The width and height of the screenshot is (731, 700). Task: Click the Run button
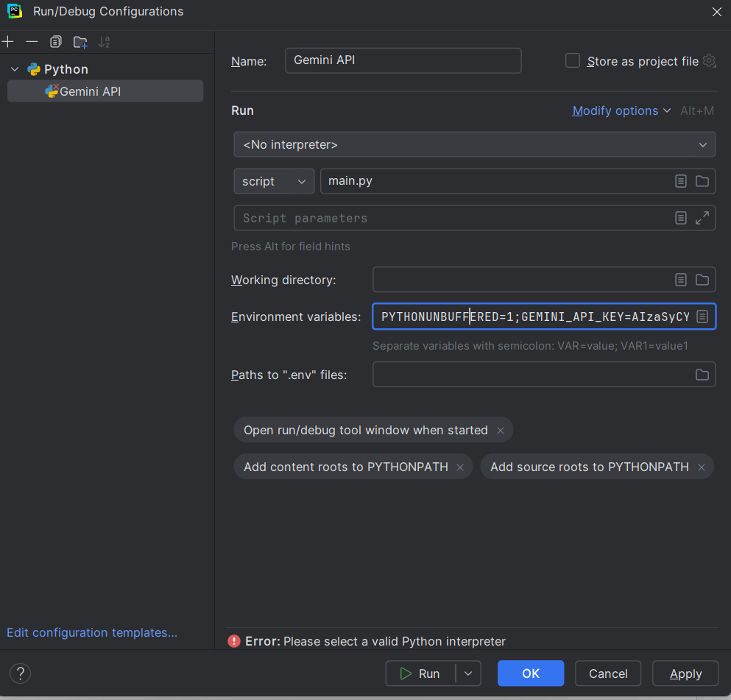pyautogui.click(x=420, y=674)
